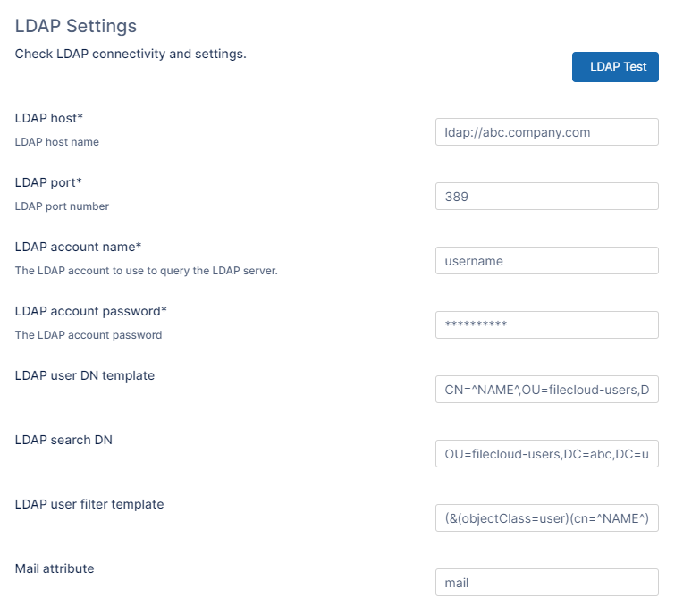
Task: Select the LDAP account name field
Action: tap(546, 261)
